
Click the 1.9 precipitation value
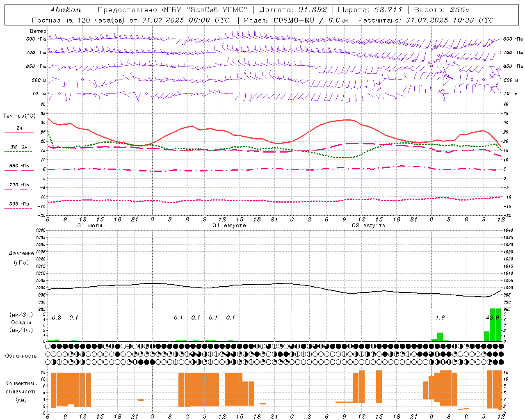[440, 318]
